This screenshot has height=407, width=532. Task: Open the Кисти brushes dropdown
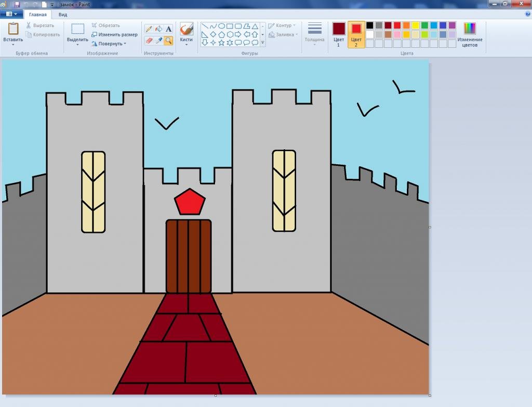(x=186, y=45)
